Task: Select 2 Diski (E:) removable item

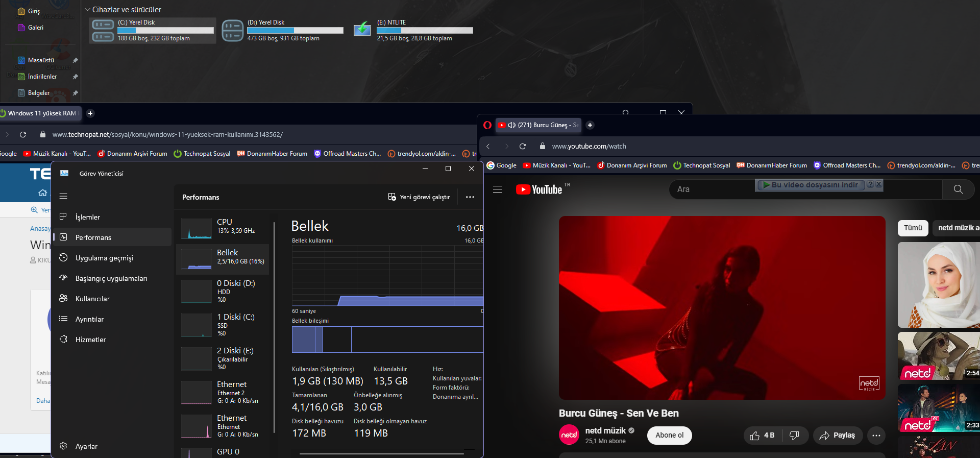Action: point(223,358)
